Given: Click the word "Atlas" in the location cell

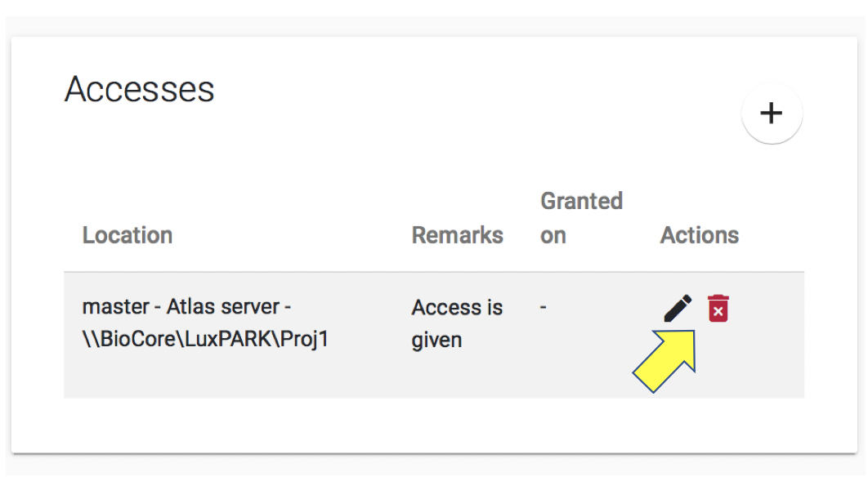Looking at the screenshot, I should (x=188, y=308).
